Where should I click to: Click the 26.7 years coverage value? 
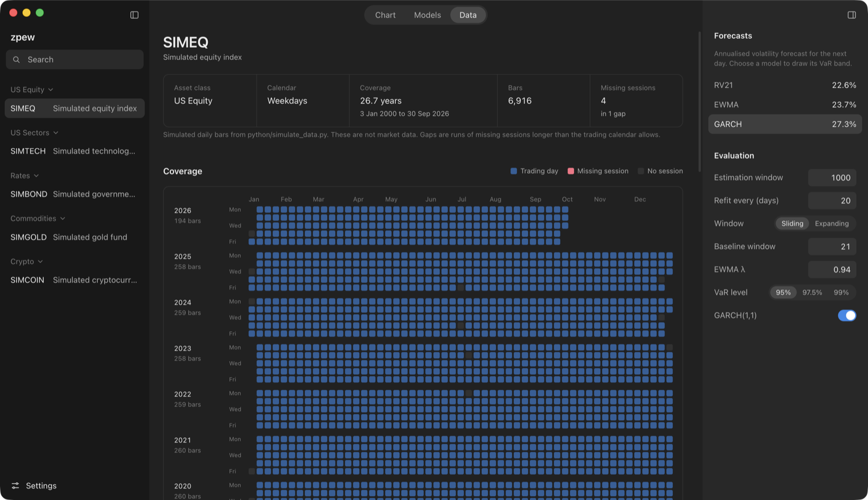coord(381,101)
